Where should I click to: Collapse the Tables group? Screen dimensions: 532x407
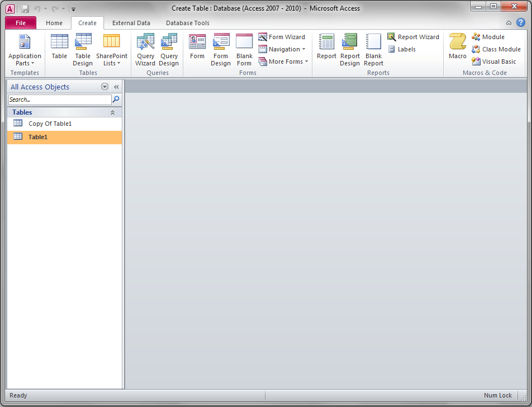pos(112,112)
